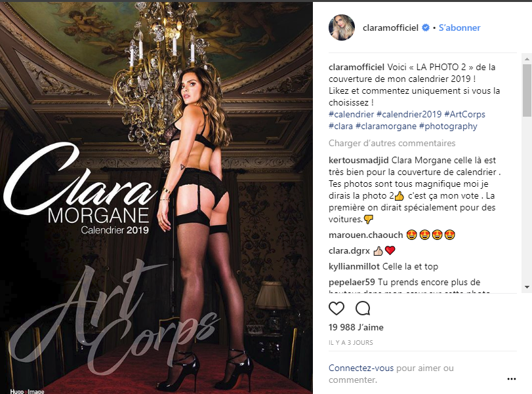Viewport: 532px width, 394px height.
Task: Click the comments scrollbar down arrow
Action: 527,287
